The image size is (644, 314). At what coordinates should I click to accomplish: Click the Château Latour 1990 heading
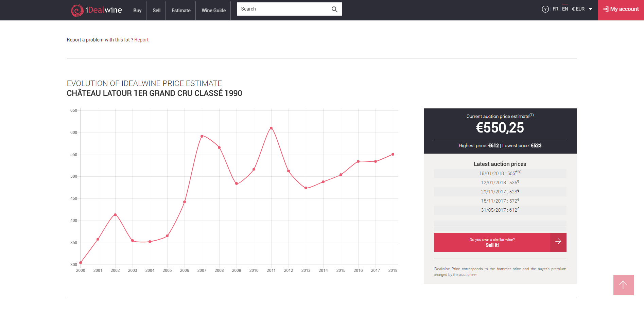(x=154, y=93)
